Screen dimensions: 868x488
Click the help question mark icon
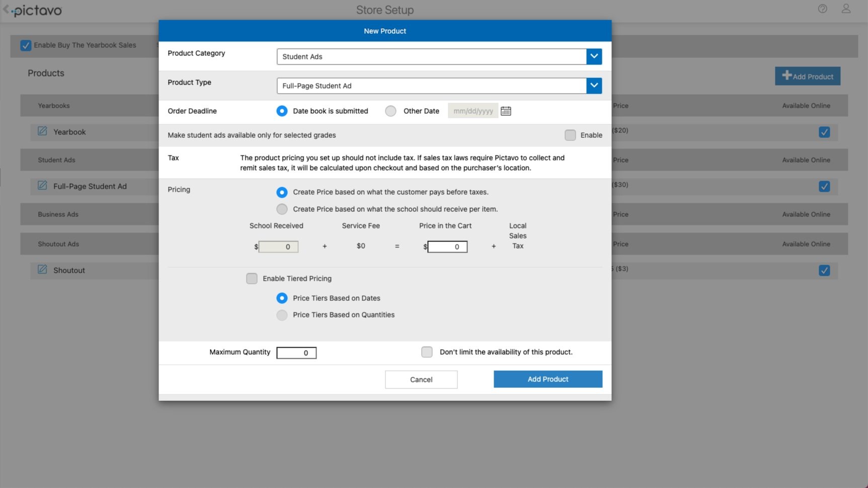pos(822,9)
